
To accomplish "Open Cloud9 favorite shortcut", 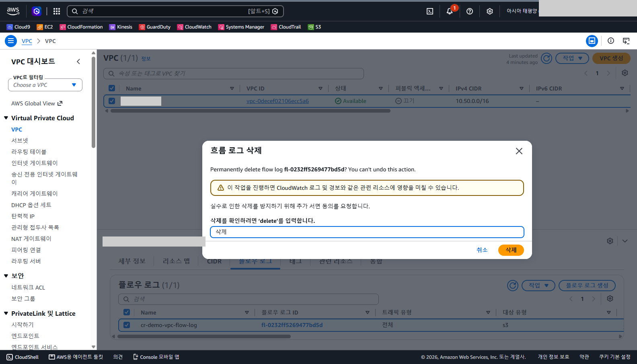I will pyautogui.click(x=18, y=27).
